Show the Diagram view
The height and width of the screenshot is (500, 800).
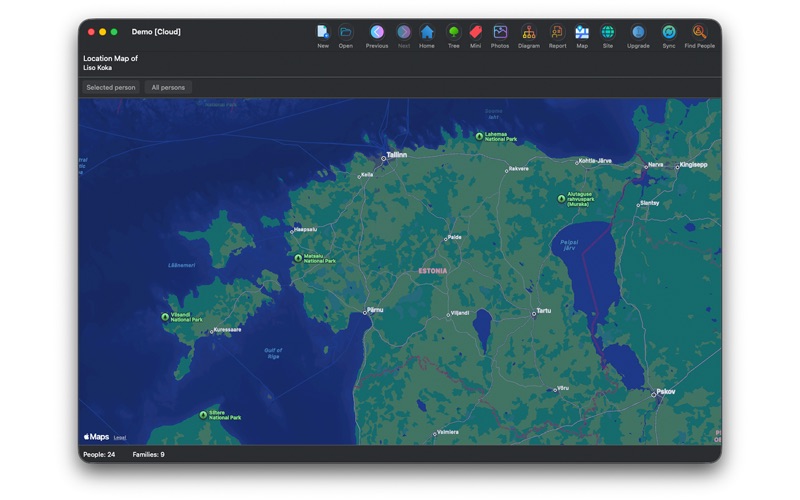point(529,32)
